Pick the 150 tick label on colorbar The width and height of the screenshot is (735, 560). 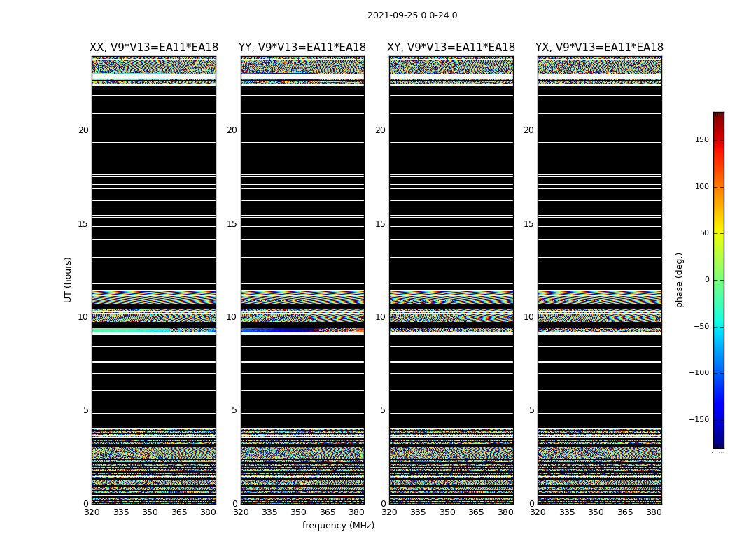(x=701, y=140)
